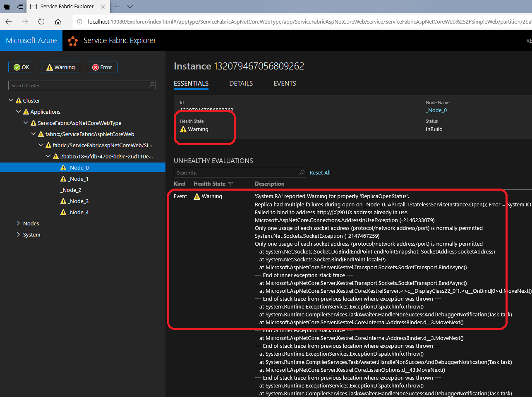This screenshot has height=397, width=532.
Task: Reload the page with refresh icon
Action: (x=41, y=22)
